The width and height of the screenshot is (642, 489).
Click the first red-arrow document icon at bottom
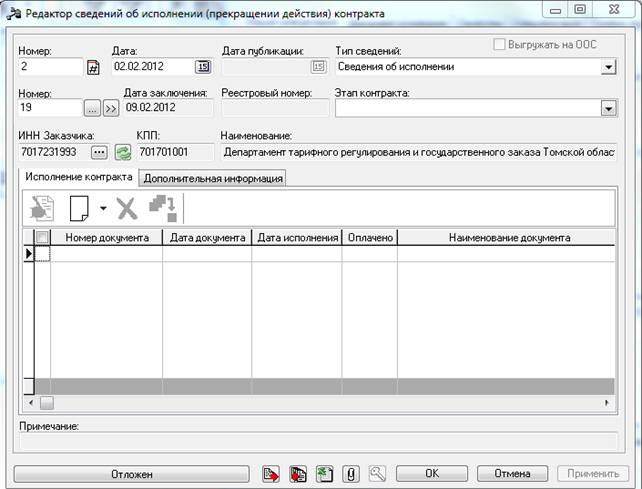click(x=271, y=473)
